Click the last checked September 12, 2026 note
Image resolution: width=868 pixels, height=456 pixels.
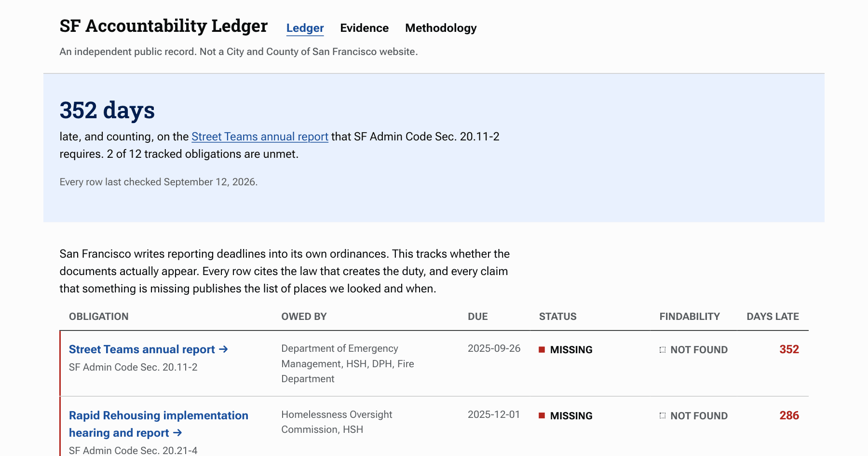159,182
